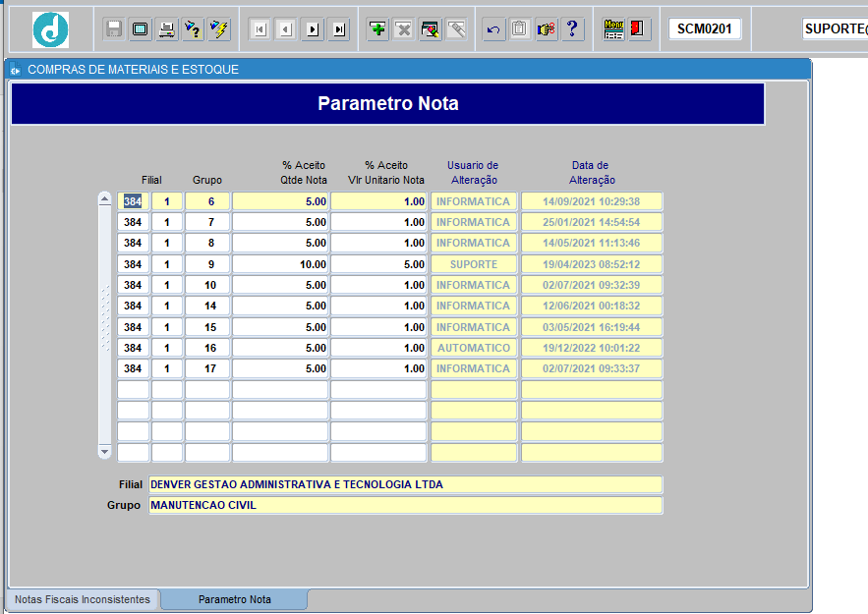Click the Qtde Nota 5.00 cell for Grupo 8
Viewport: 868px width, 614px height.
[280, 243]
